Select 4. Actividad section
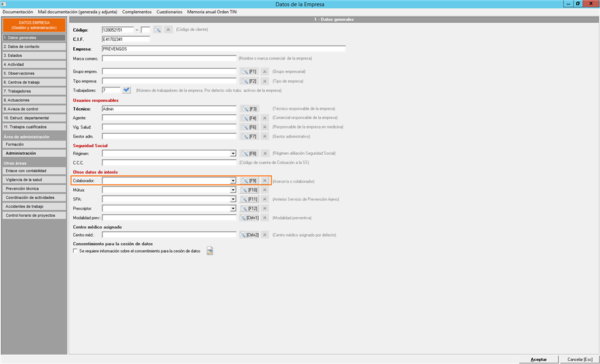This screenshot has height=364, width=600. pos(34,64)
